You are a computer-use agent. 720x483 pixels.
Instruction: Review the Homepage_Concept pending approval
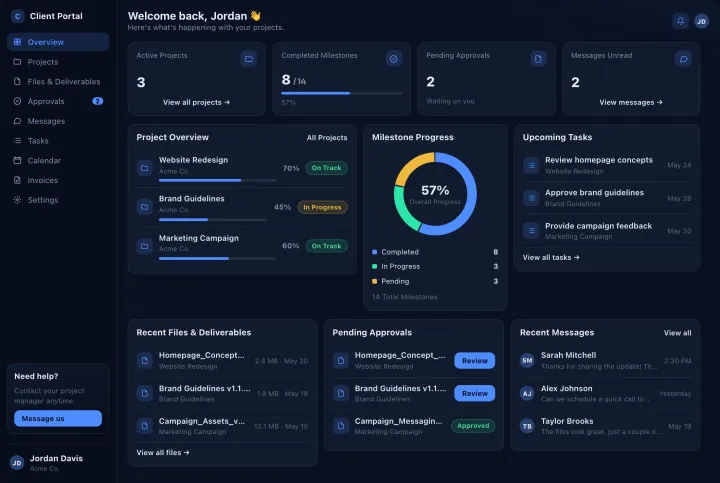pos(475,360)
